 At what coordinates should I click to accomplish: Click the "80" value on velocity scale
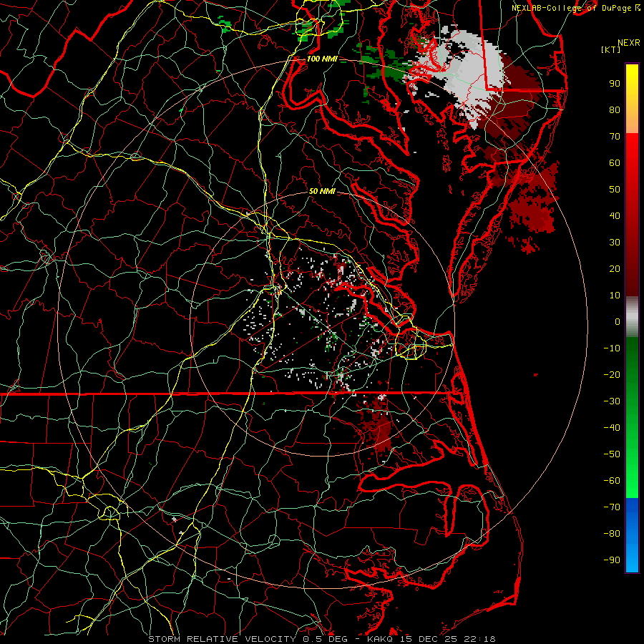click(x=615, y=110)
